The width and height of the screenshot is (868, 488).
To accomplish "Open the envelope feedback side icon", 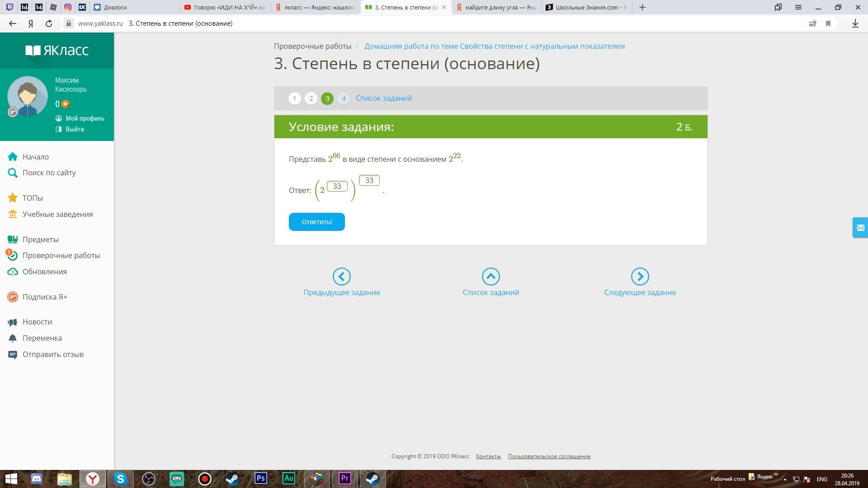I will click(860, 228).
